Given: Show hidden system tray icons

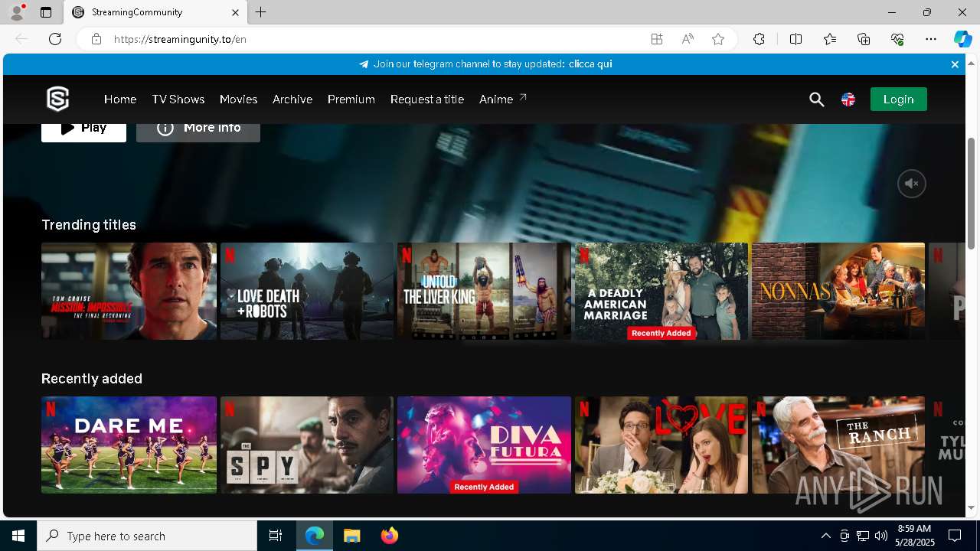Looking at the screenshot, I should [825, 536].
